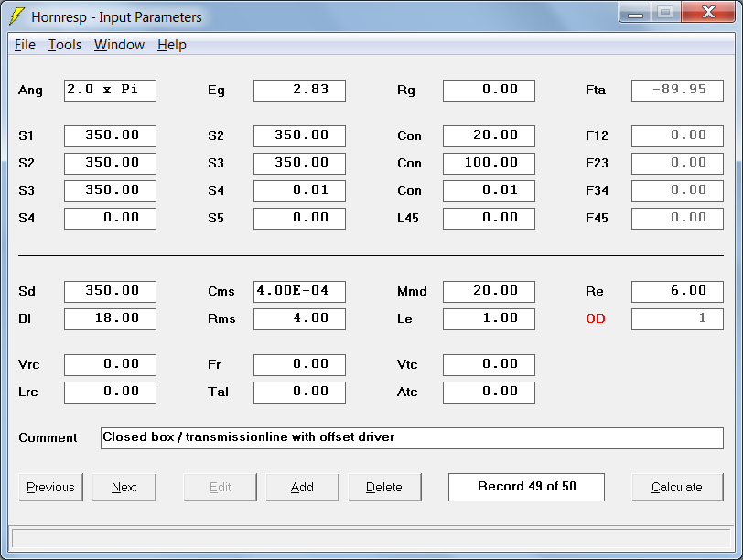Open the File menu
743x560 pixels.
[x=25, y=45]
